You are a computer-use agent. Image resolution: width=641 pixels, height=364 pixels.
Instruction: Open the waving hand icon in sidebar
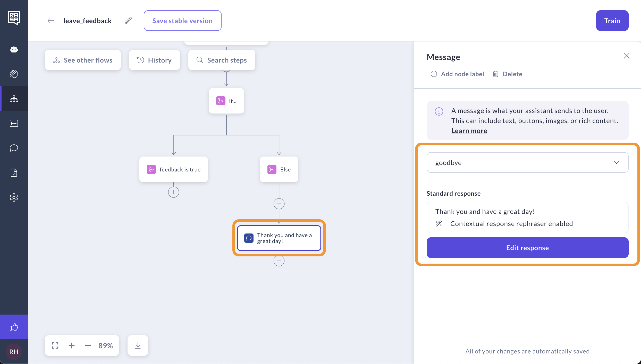(14, 74)
